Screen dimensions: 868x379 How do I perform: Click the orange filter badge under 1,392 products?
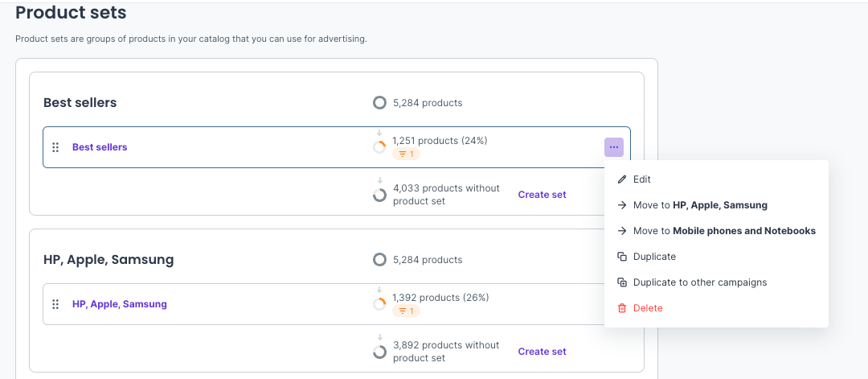pos(406,311)
